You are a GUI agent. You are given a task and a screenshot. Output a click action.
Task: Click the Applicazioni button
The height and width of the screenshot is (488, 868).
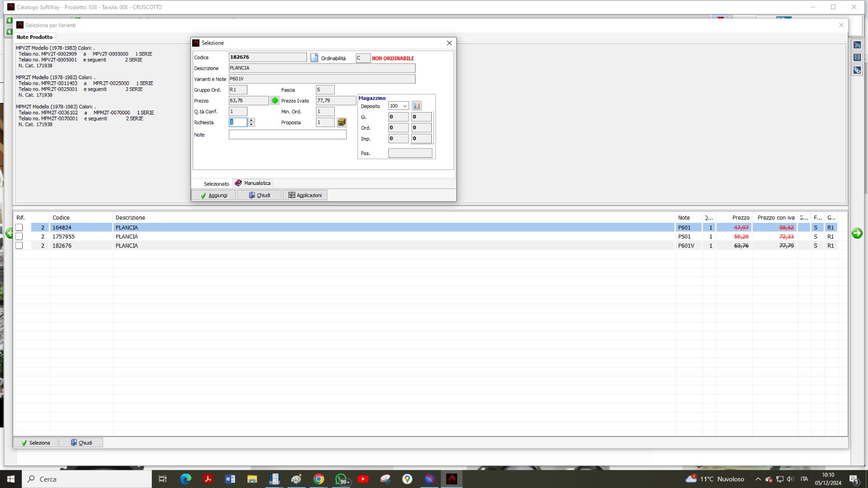click(x=305, y=195)
